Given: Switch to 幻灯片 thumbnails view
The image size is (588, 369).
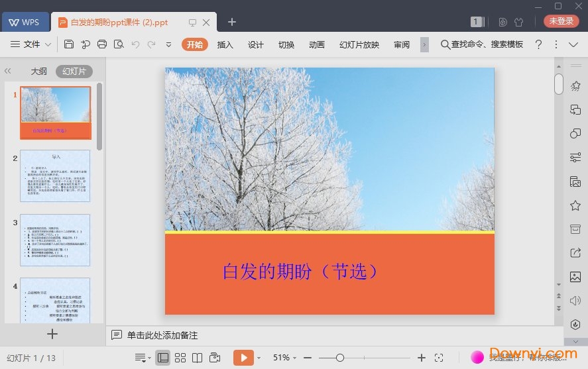Looking at the screenshot, I should [74, 71].
